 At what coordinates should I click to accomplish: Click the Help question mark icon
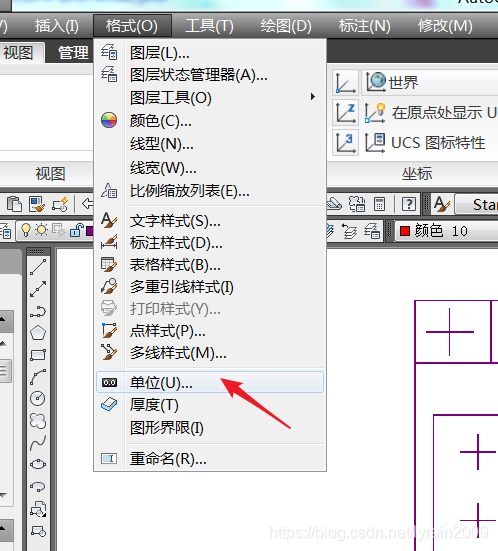[x=409, y=204]
